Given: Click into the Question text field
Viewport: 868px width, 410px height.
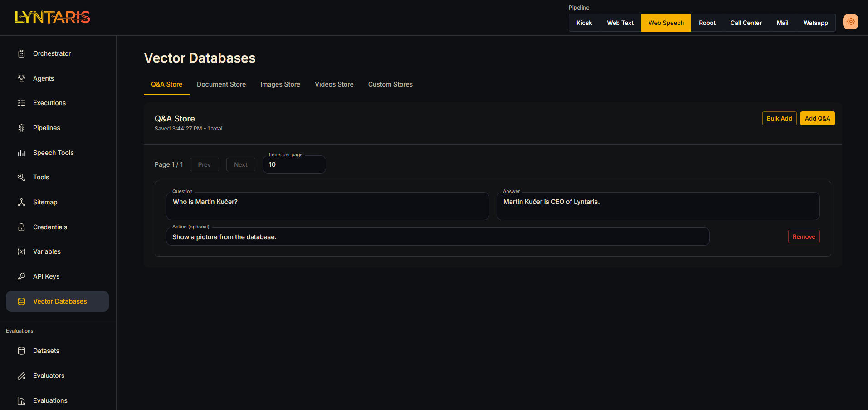Looking at the screenshot, I should [327, 206].
